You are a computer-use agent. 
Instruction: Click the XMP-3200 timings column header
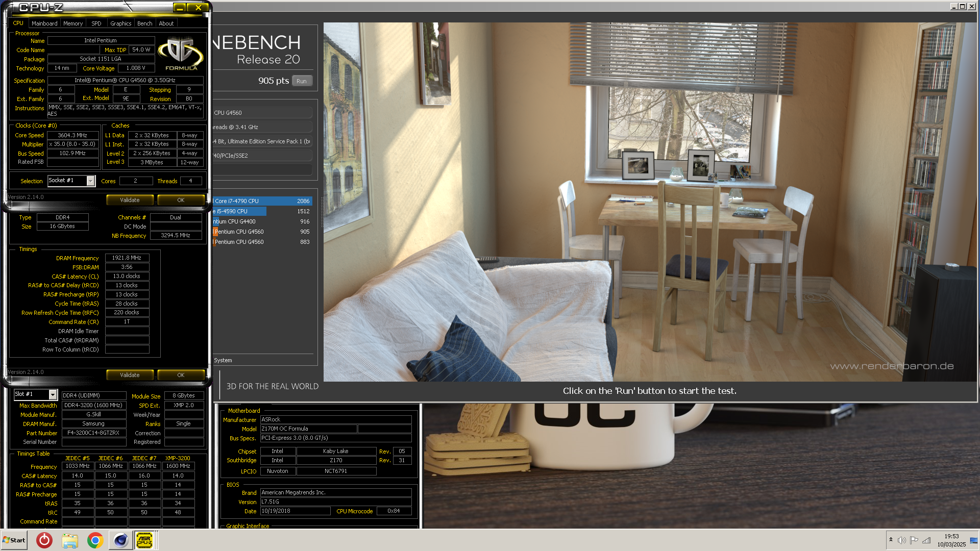178,458
